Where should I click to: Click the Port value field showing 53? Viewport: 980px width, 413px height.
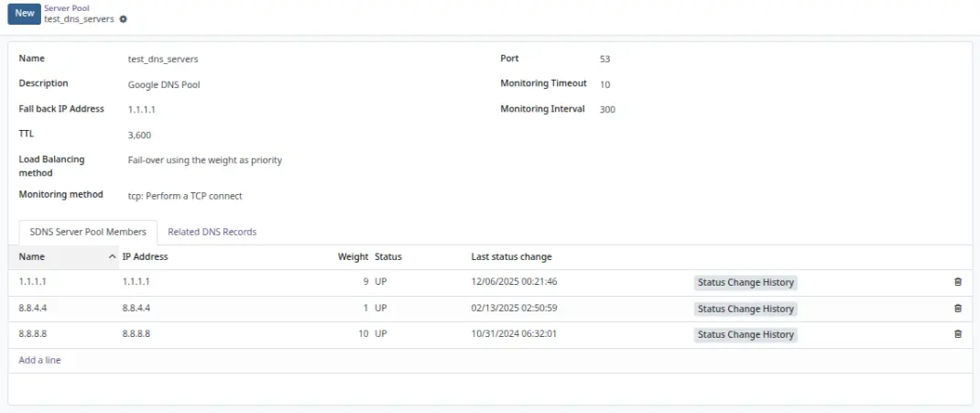click(x=605, y=60)
